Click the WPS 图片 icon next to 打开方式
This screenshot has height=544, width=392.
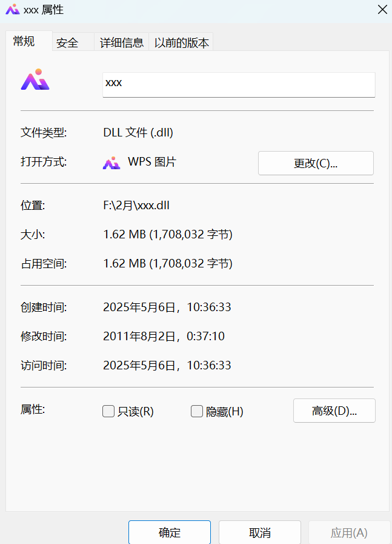coord(111,163)
